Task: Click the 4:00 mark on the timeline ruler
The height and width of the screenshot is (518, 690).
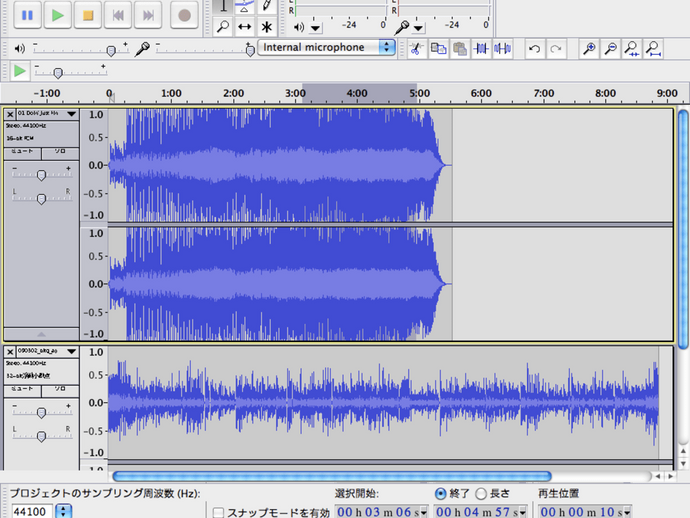Action: (357, 93)
